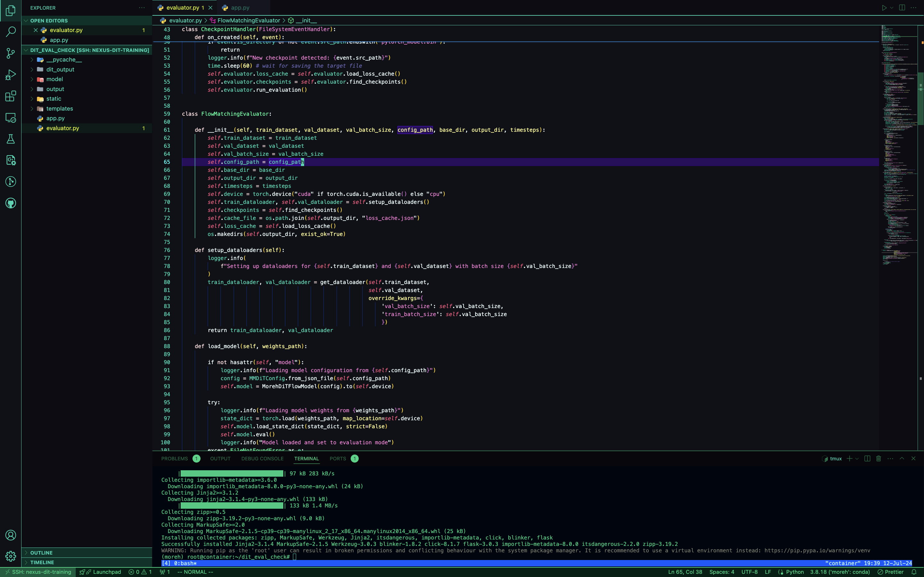This screenshot has height=577, width=924.
Task: Open the Run and Debug view
Action: pyautogui.click(x=11, y=74)
